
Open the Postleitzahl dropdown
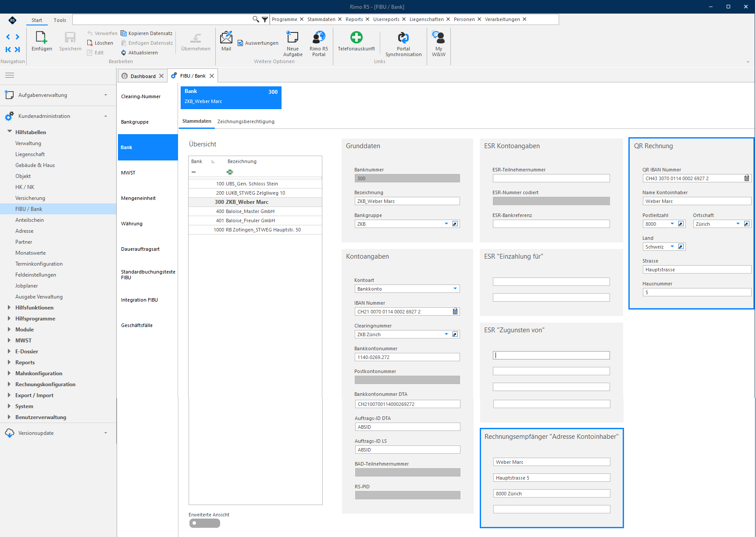tap(672, 224)
